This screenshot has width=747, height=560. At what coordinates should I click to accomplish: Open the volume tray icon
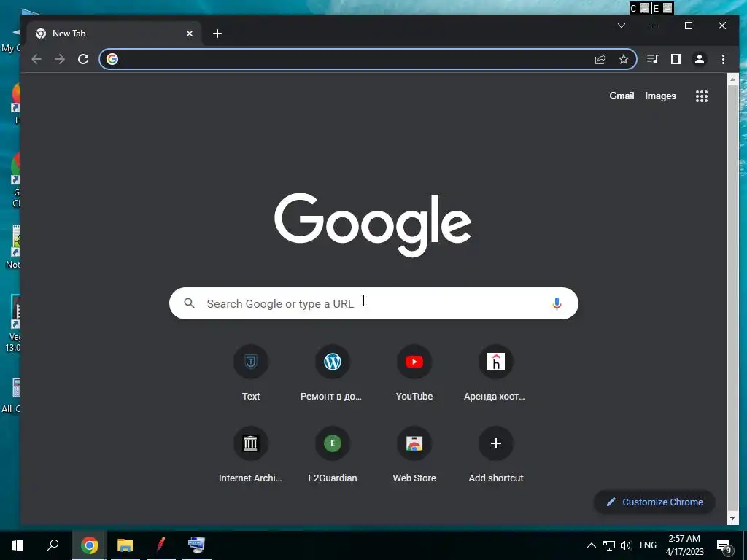(x=626, y=545)
